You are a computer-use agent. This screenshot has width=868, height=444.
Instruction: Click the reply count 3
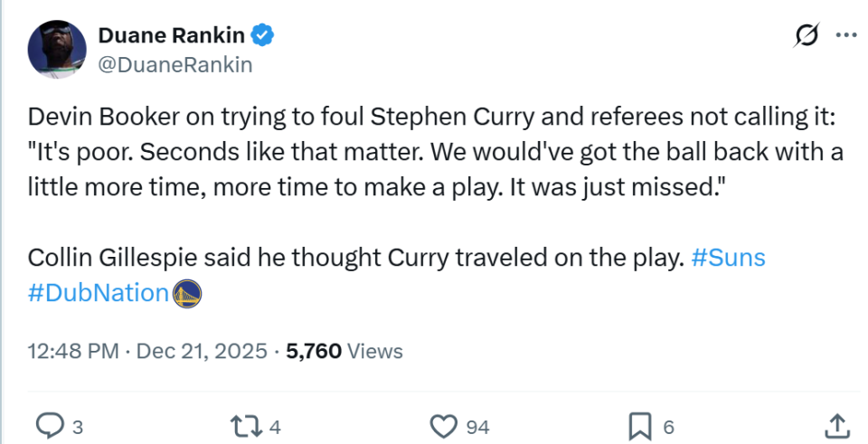point(80,425)
